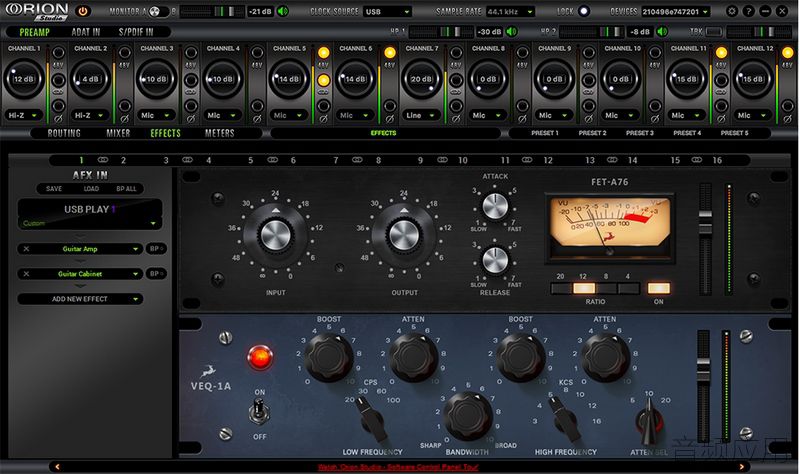The height and width of the screenshot is (474, 800).
Task: Switch to the S/PDIF IN tab
Action: (x=136, y=32)
